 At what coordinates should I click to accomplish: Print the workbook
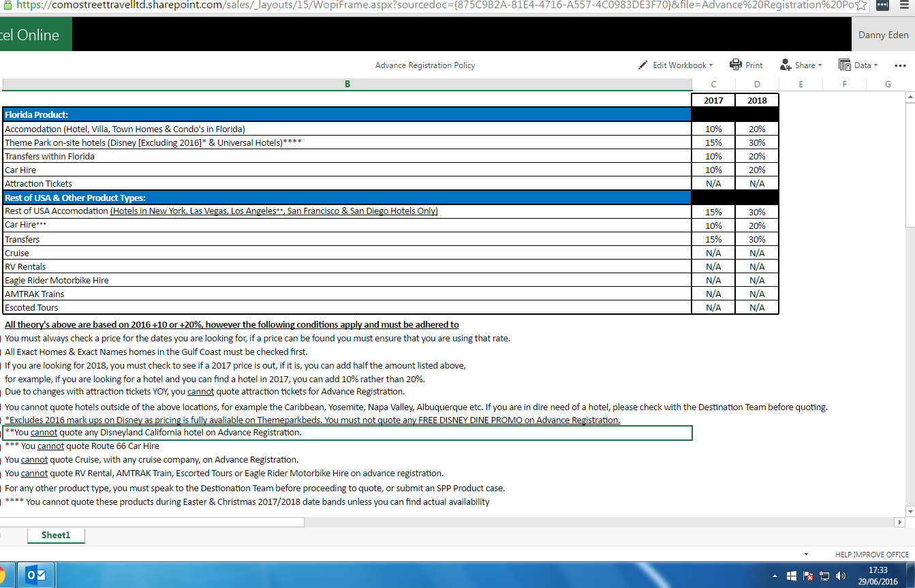pyautogui.click(x=746, y=65)
